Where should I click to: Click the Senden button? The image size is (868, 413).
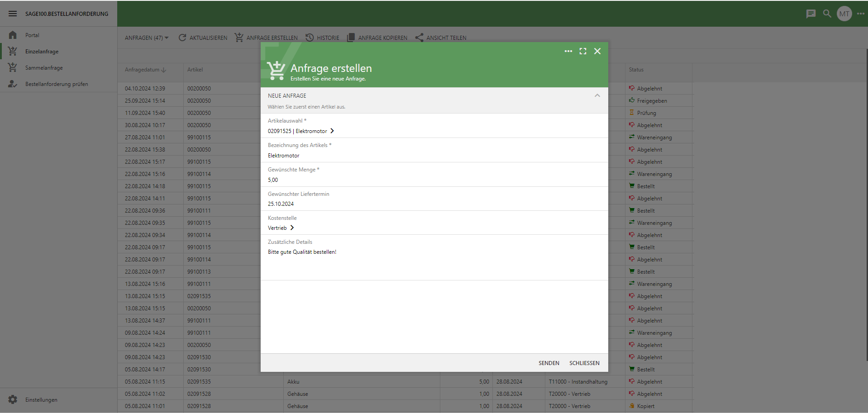pyautogui.click(x=549, y=363)
